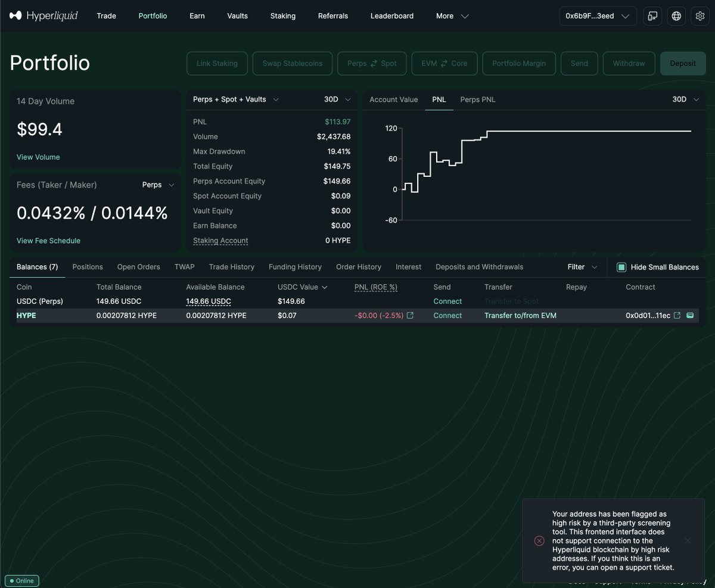Click the HYPE add-to-wallet icon

(x=690, y=316)
